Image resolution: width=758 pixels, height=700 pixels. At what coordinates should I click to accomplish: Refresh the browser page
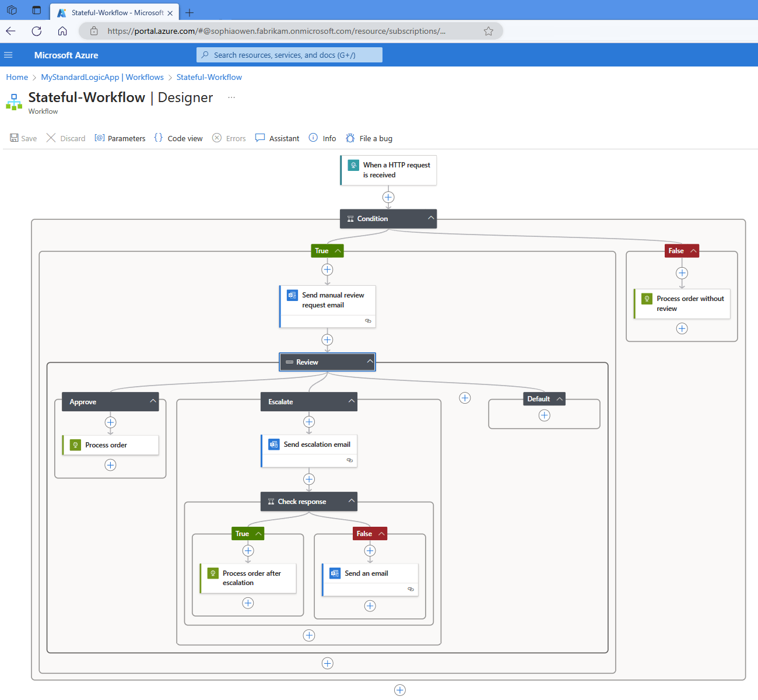click(x=37, y=31)
